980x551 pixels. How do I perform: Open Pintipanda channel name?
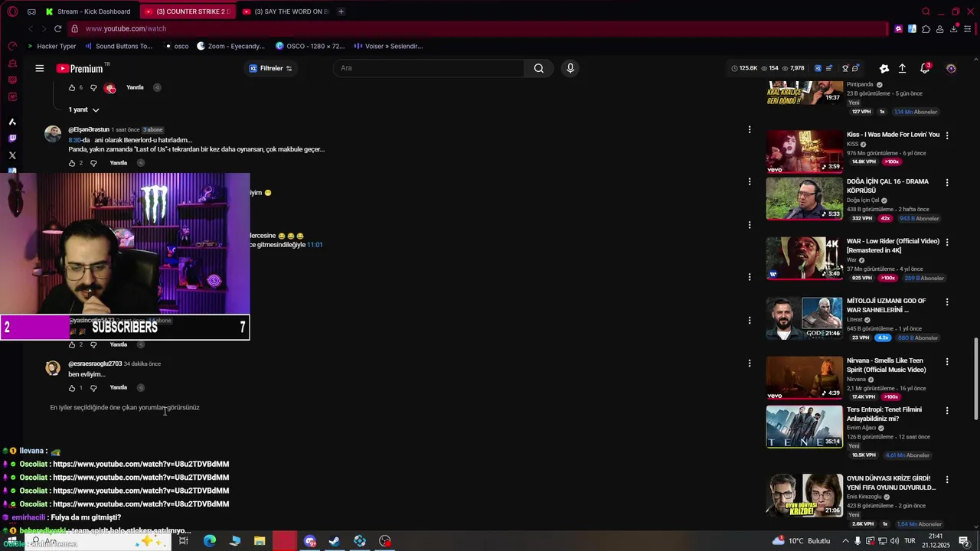pyautogui.click(x=861, y=85)
